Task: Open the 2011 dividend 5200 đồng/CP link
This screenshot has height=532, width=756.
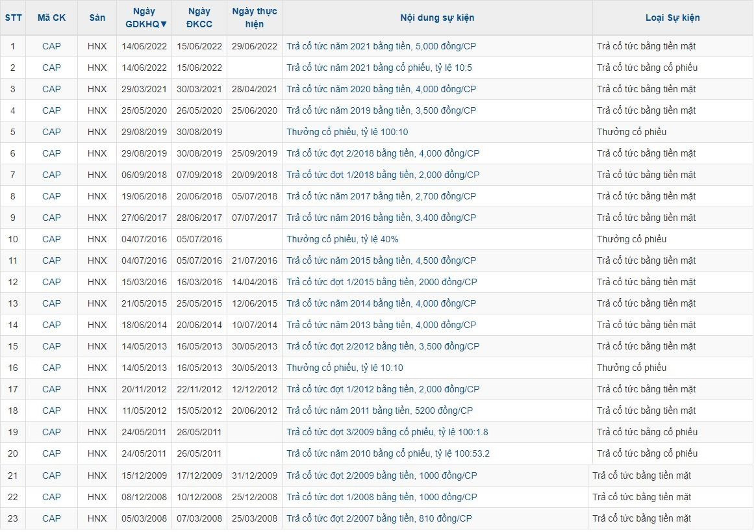Action: pos(379,411)
